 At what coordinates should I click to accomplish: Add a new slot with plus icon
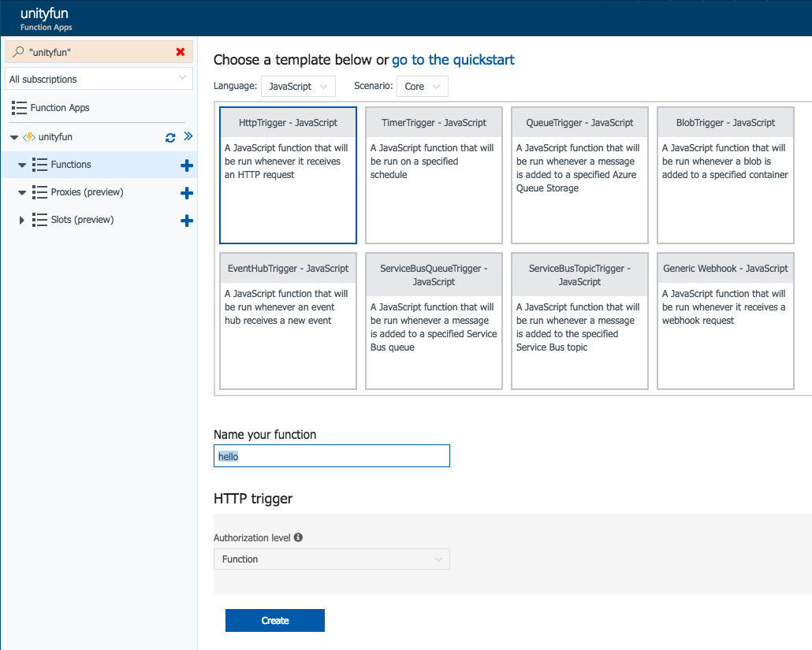pos(186,221)
